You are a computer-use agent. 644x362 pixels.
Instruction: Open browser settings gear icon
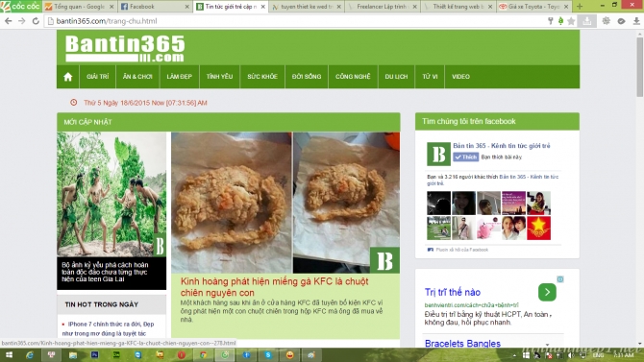(x=607, y=21)
